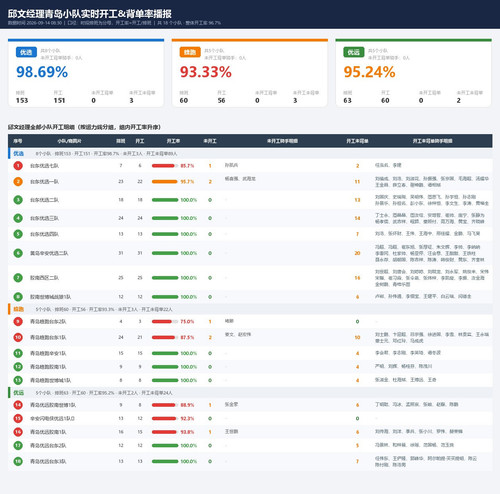500x494 pixels.
Task: Select the green group header row above rank 14
Action: pos(250,393)
